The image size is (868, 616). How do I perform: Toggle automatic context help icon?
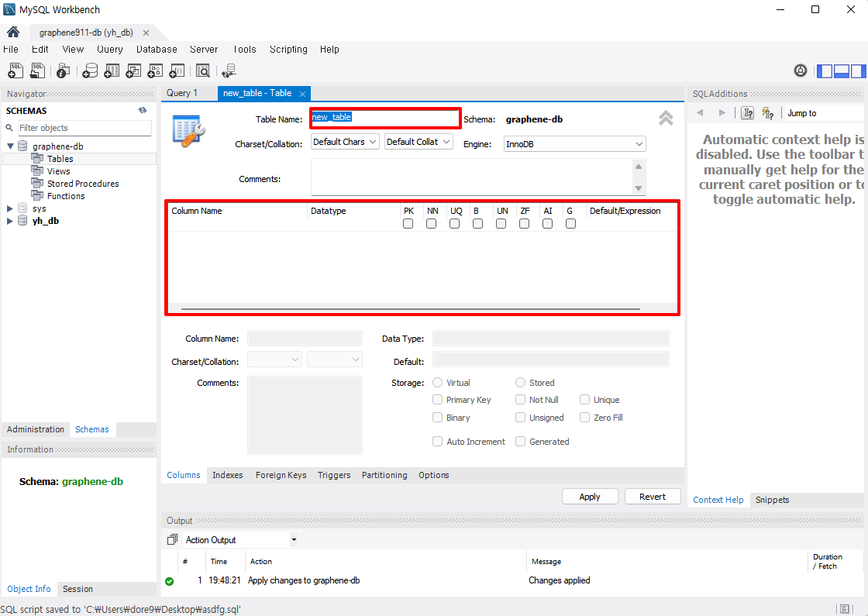pos(768,113)
